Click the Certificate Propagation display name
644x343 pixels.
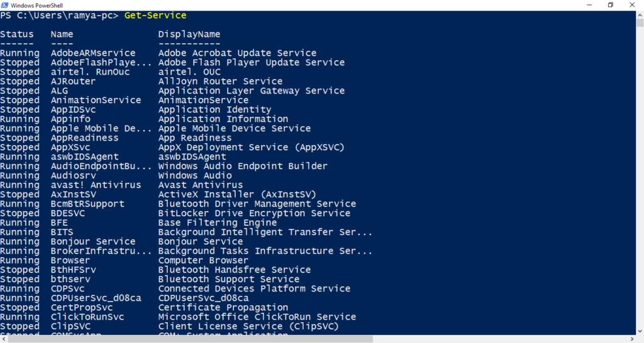(223, 308)
